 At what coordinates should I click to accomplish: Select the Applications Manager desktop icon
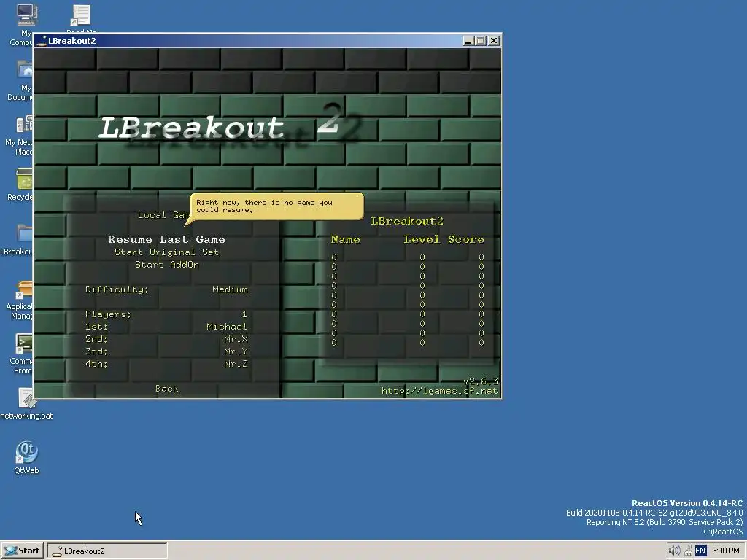click(20, 300)
